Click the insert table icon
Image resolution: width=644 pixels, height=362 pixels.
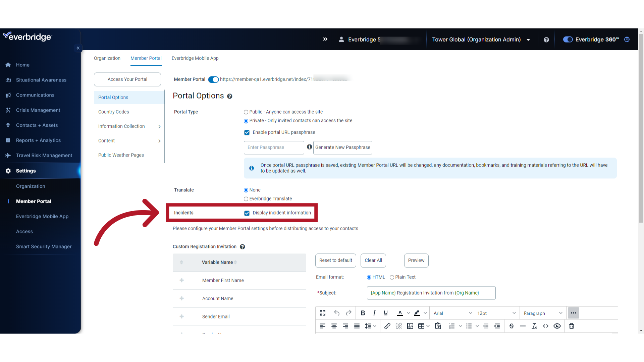(421, 326)
